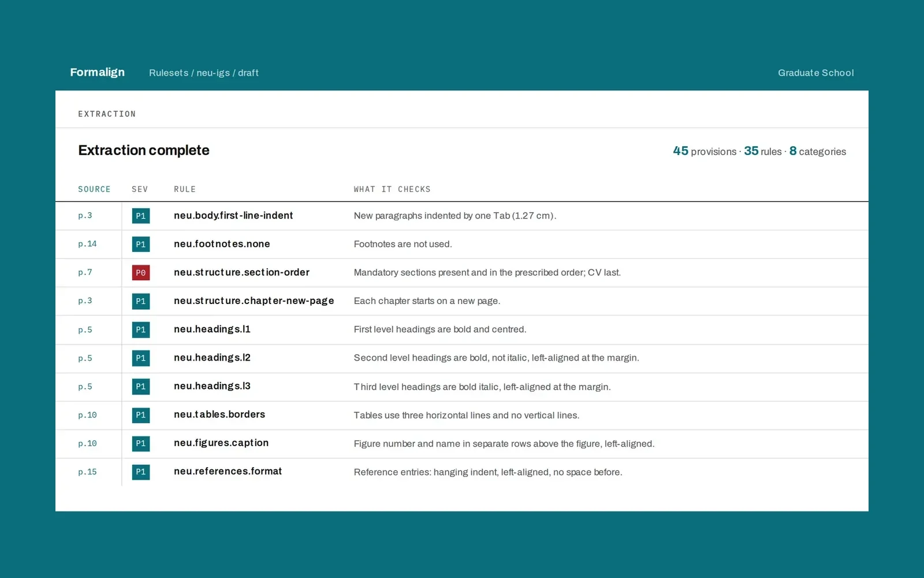Click the 8 categories count
924x578 pixels.
pos(818,151)
